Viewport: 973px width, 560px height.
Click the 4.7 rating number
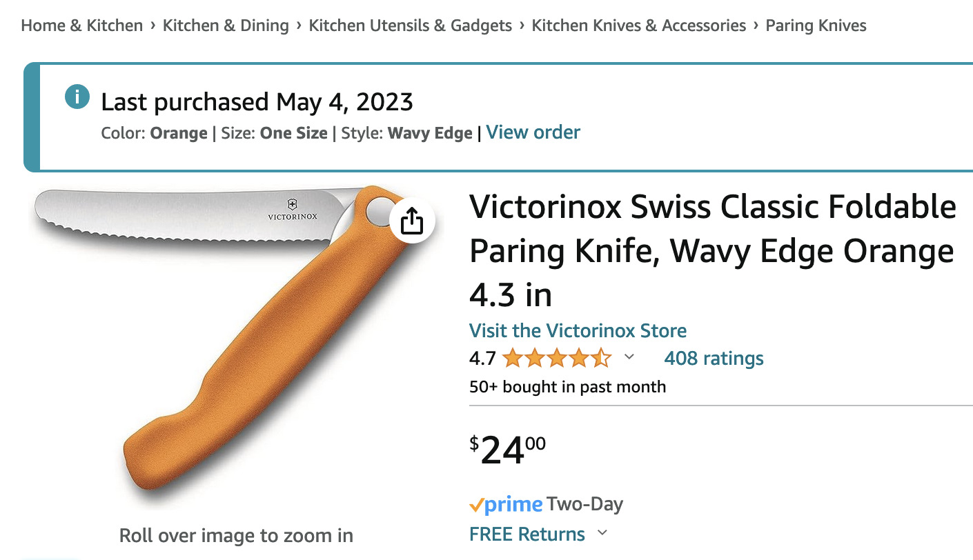pos(482,359)
